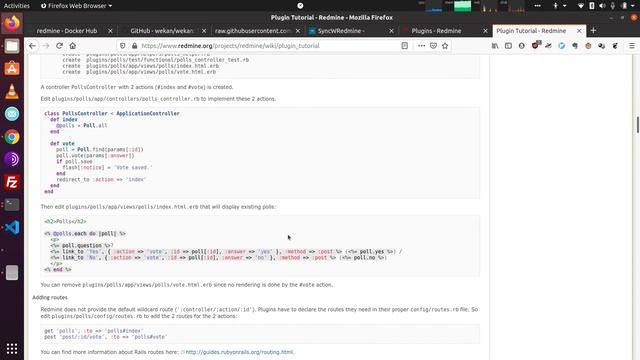Viewport: 640px width, 360px height.
Task: Click the 'class PollsController' code line
Action: (x=112, y=113)
